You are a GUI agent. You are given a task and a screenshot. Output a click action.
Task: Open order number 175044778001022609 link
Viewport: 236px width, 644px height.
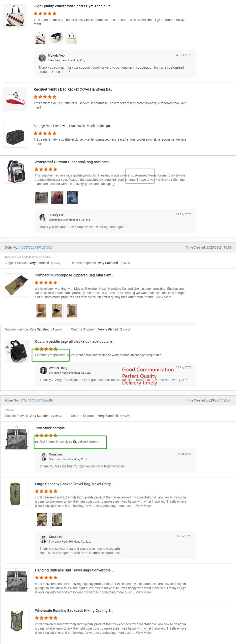[37, 400]
